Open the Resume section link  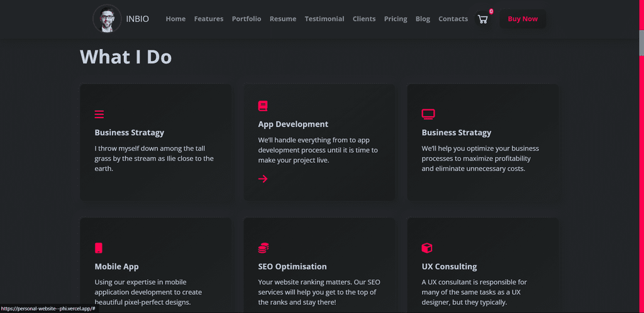tap(283, 19)
